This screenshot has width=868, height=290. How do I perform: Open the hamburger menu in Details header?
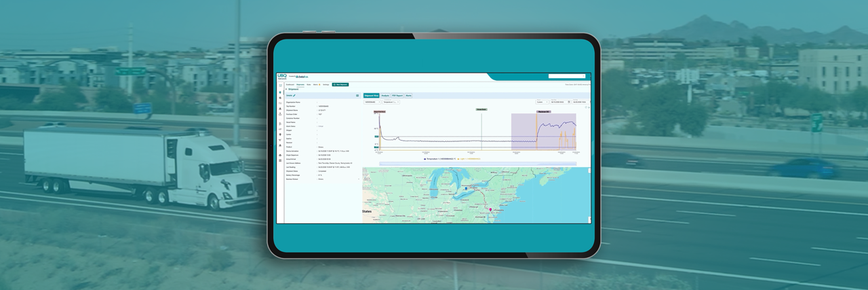coord(357,96)
